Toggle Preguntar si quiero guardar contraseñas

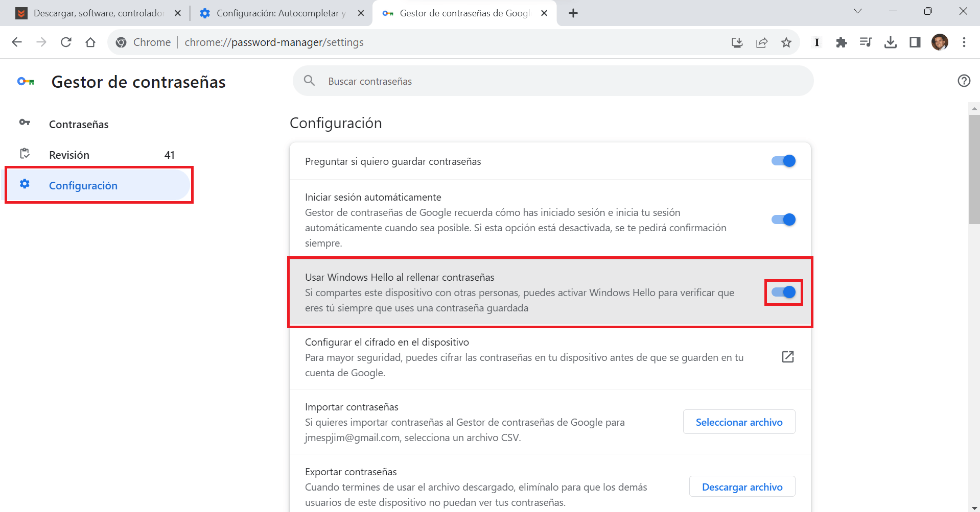[x=783, y=161]
